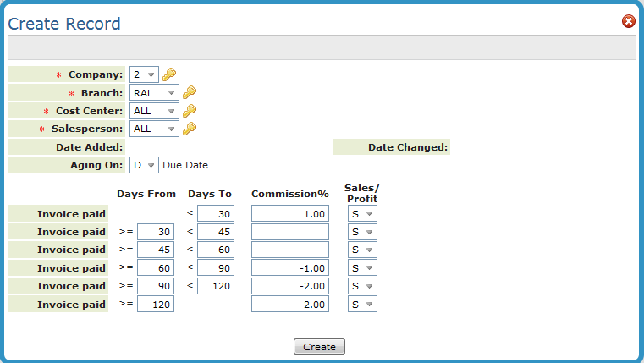Expand the Branch dropdown showing RAL

(x=154, y=93)
